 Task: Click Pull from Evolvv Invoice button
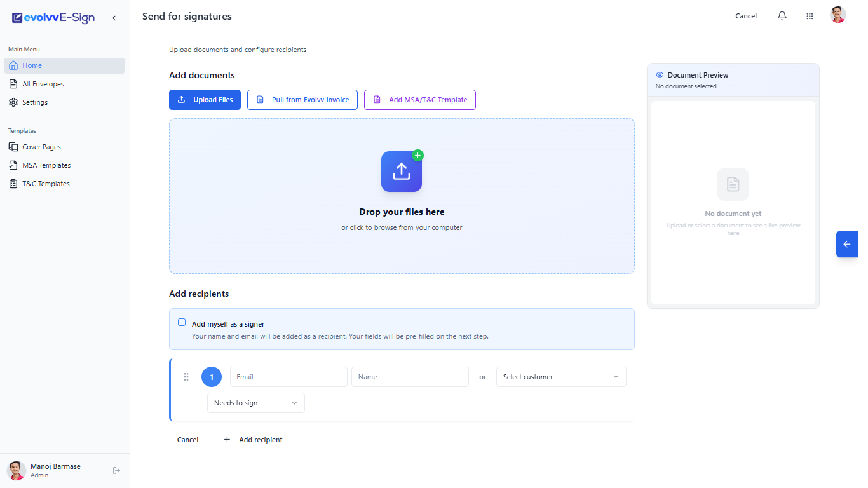click(302, 100)
